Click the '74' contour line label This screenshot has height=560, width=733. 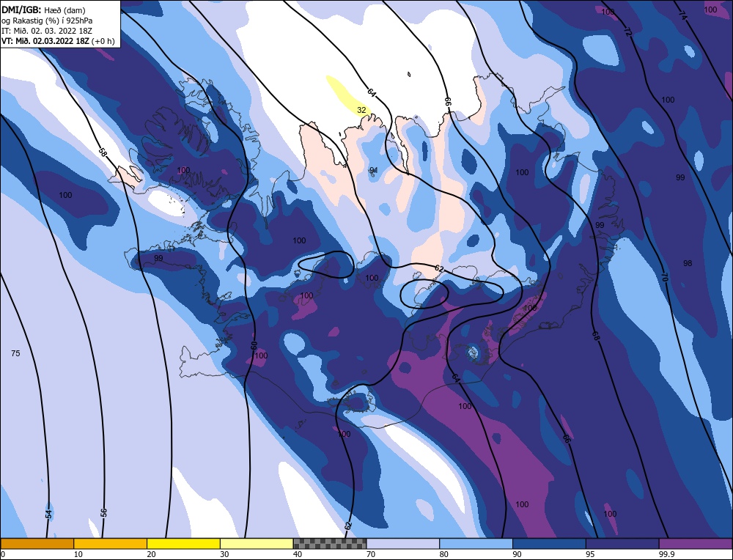pyautogui.click(x=682, y=16)
